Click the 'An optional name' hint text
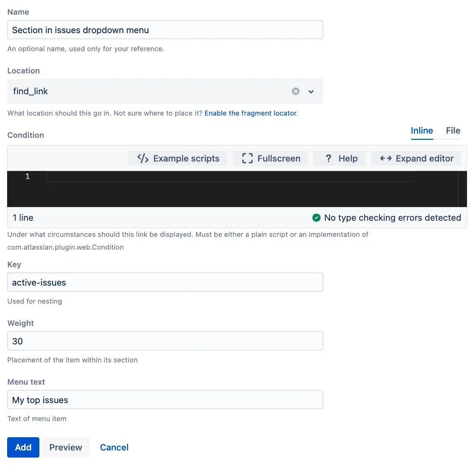476x468 pixels. click(86, 49)
